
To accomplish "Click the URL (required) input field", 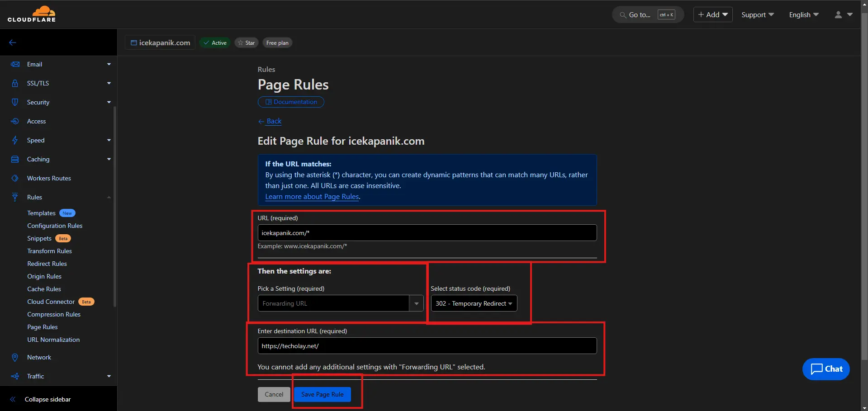I will click(x=427, y=233).
